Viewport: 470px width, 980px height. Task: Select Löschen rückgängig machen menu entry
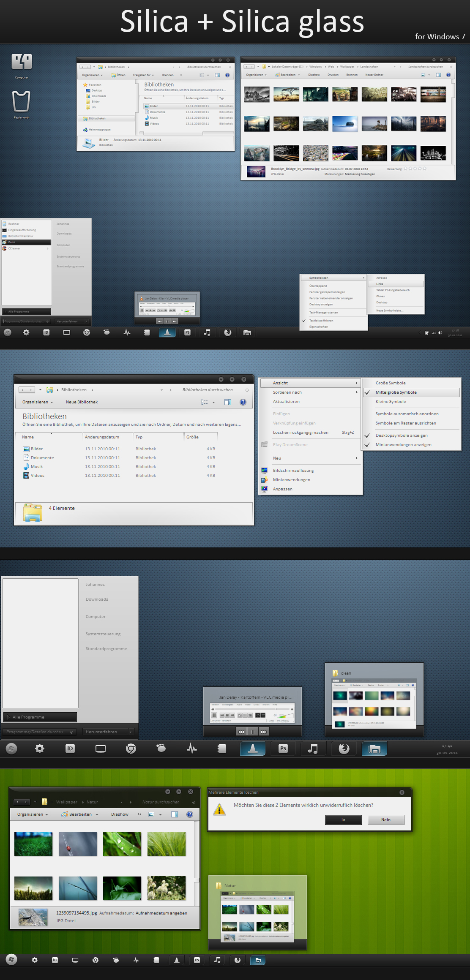click(x=310, y=433)
